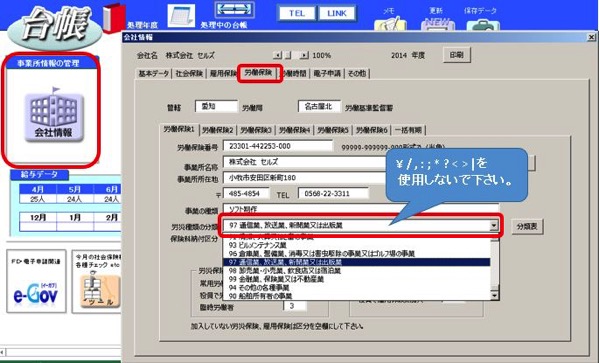Choose 98 卸売業・小売業 option in list

click(x=284, y=271)
